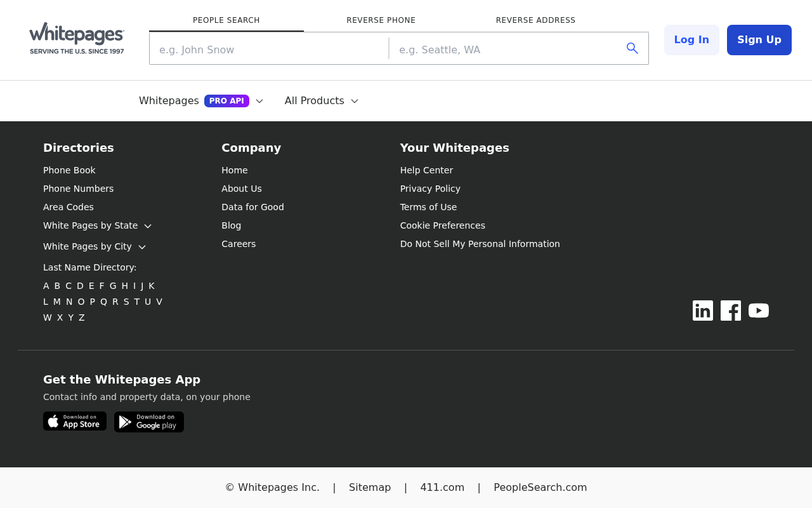Open the Whitepages Facebook page icon
This screenshot has width=812, height=508.
click(731, 311)
